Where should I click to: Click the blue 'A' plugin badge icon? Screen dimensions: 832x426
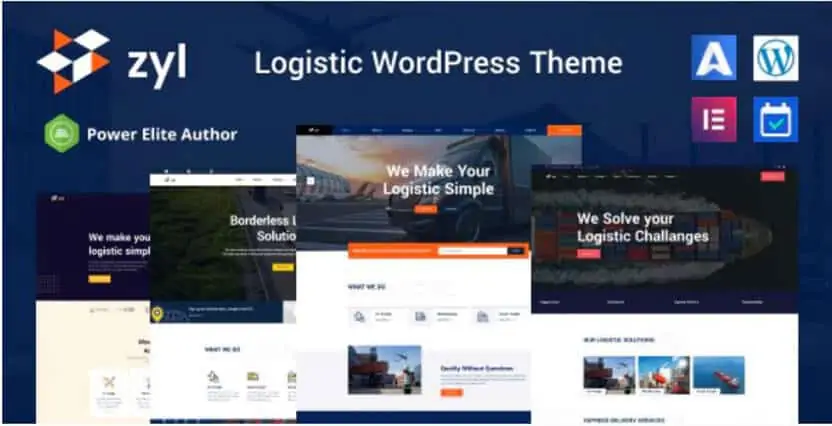[714, 57]
